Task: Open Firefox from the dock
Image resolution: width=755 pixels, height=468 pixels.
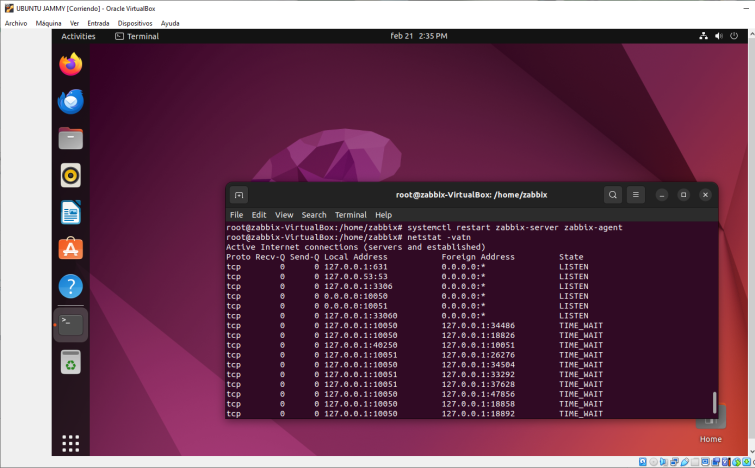Action: (71, 65)
